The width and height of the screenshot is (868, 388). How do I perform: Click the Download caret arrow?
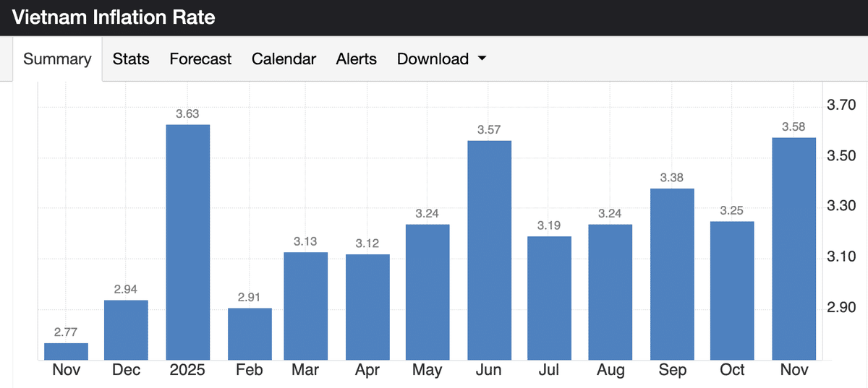[x=482, y=59]
